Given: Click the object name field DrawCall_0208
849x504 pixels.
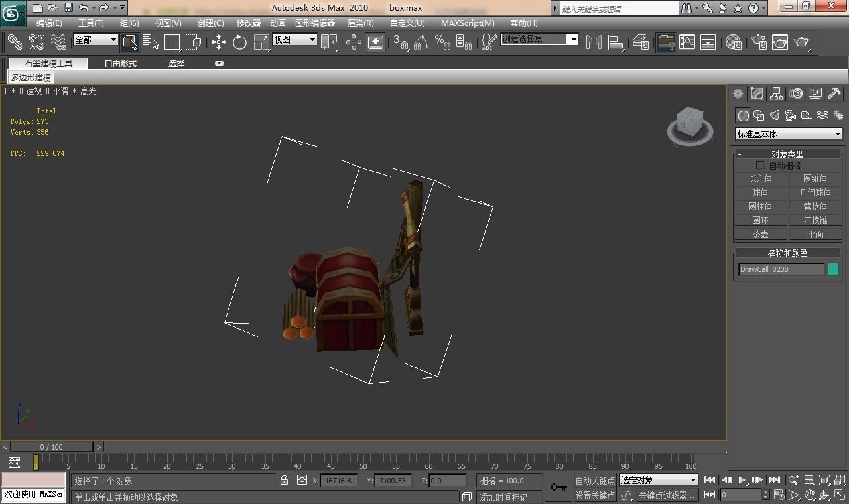Looking at the screenshot, I should coord(782,269).
